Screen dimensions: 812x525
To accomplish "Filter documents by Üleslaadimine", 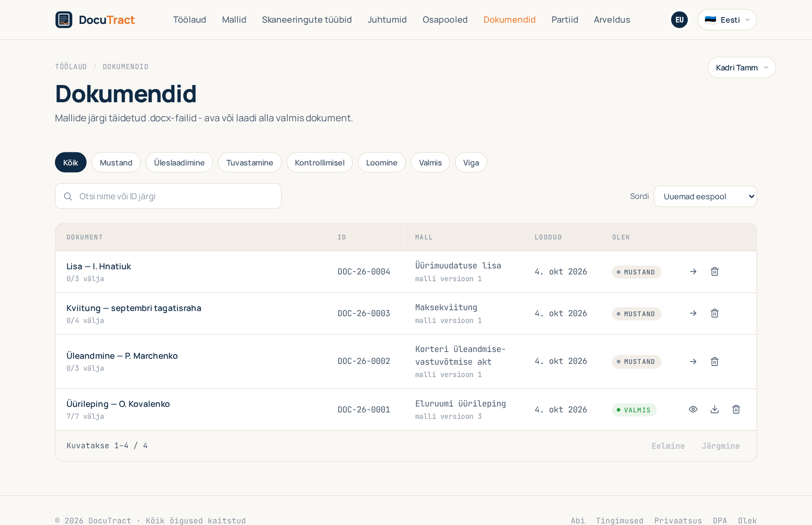I will [x=179, y=162].
